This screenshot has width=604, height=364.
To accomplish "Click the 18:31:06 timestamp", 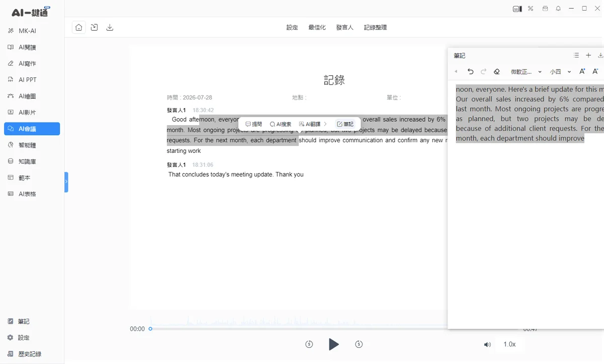I will (203, 165).
